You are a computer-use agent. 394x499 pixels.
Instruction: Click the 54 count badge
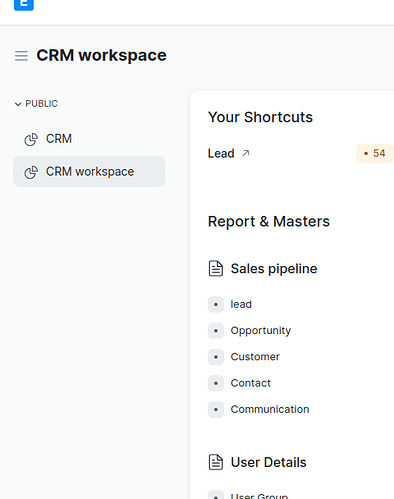pyautogui.click(x=375, y=153)
